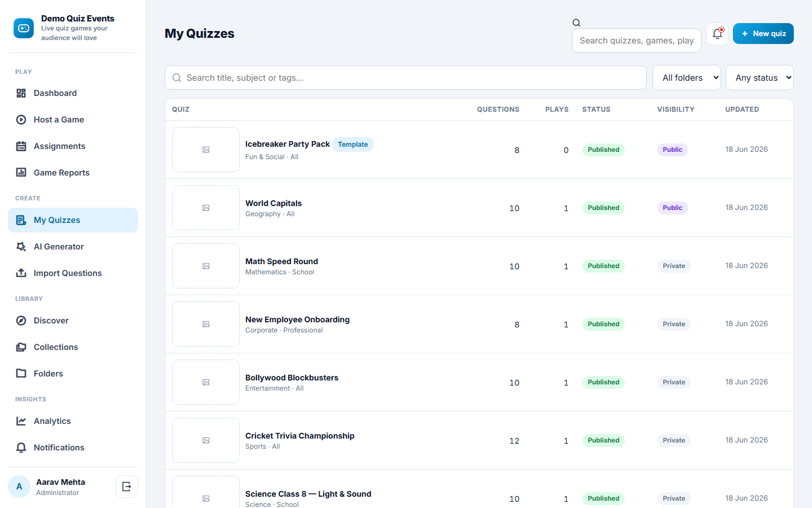Open the All folders dropdown
The image size is (812, 508).
click(687, 78)
